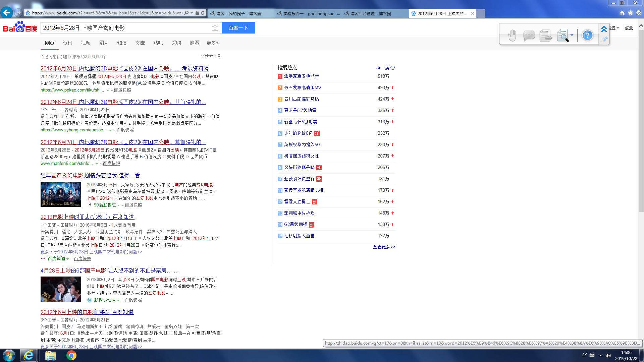Collapse floating toolbar with double chevron
Image resolution: width=644 pixels, height=362 pixels.
[604, 29]
